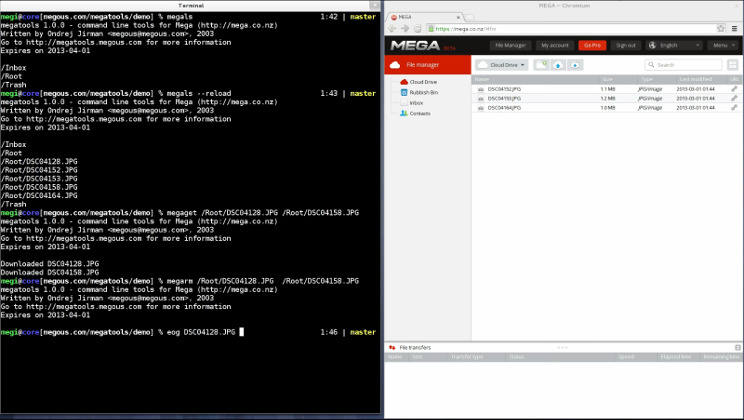Screen dimensions: 744x420
Task: Click the 1.2 MB size cell
Action: tap(608, 99)
